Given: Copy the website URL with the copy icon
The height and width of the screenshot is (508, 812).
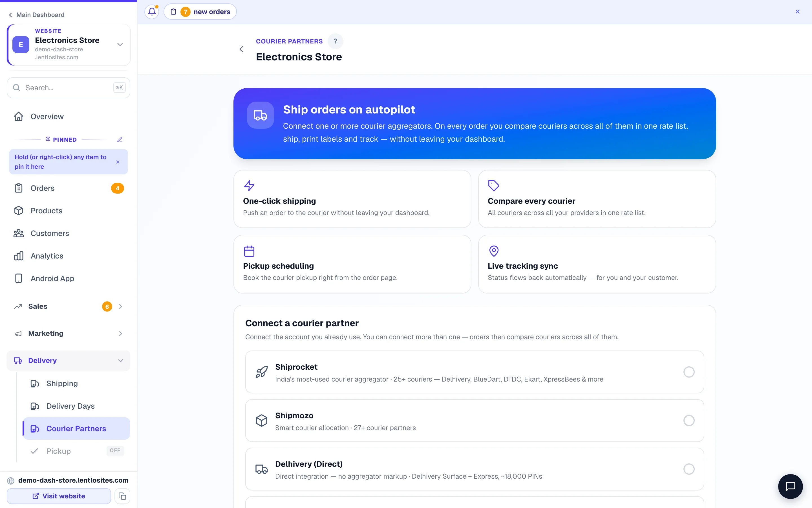Looking at the screenshot, I should click(x=122, y=496).
